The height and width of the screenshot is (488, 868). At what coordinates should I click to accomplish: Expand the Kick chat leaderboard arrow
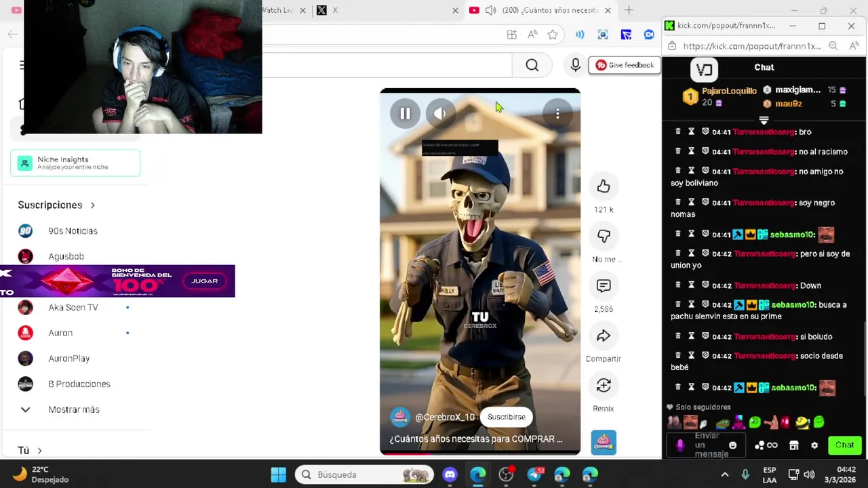tap(764, 120)
